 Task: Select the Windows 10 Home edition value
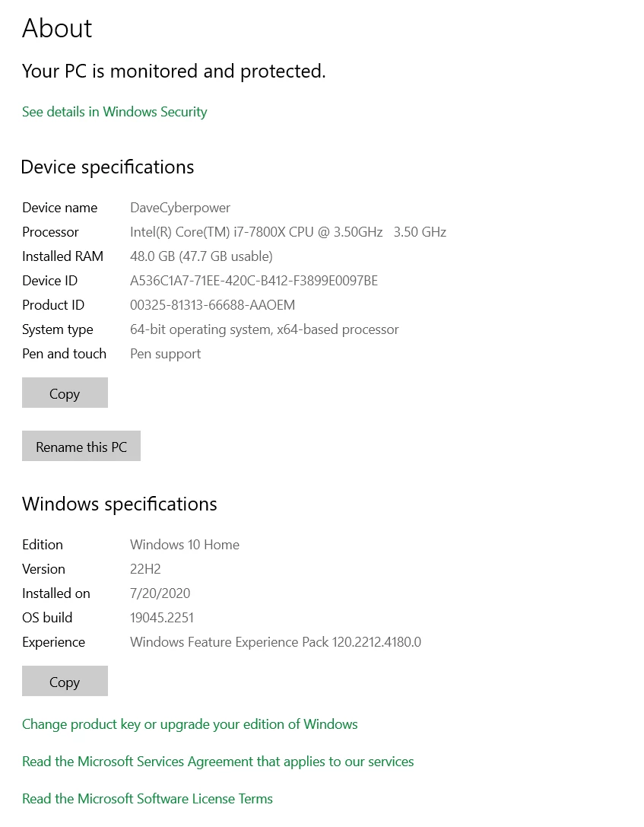click(185, 545)
